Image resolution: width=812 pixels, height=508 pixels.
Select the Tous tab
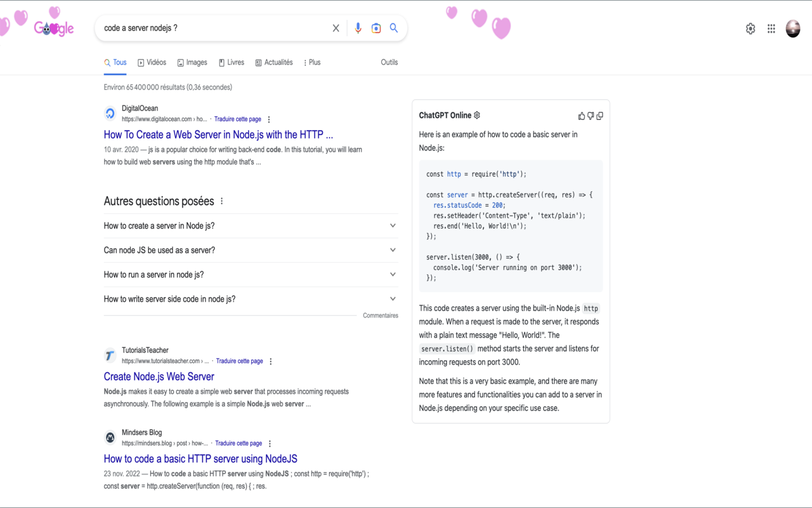(x=115, y=62)
